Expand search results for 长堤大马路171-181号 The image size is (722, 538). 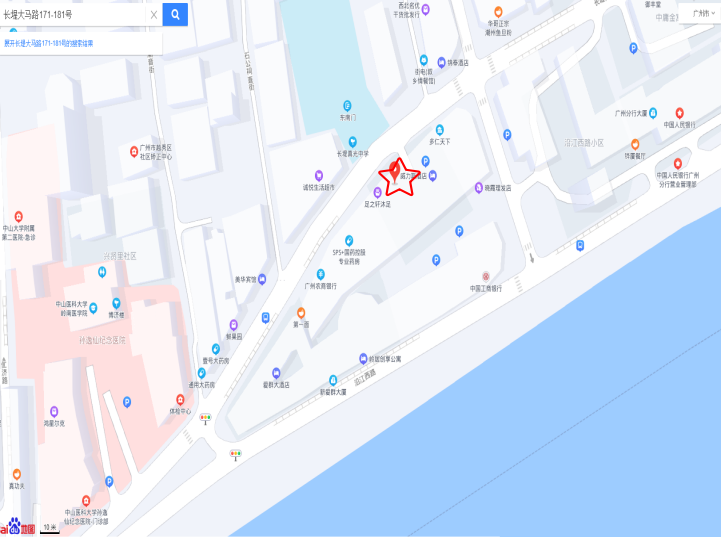coord(49,43)
